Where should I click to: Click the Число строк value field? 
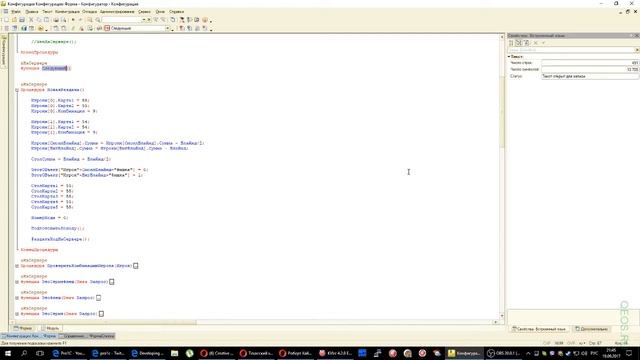pos(590,63)
